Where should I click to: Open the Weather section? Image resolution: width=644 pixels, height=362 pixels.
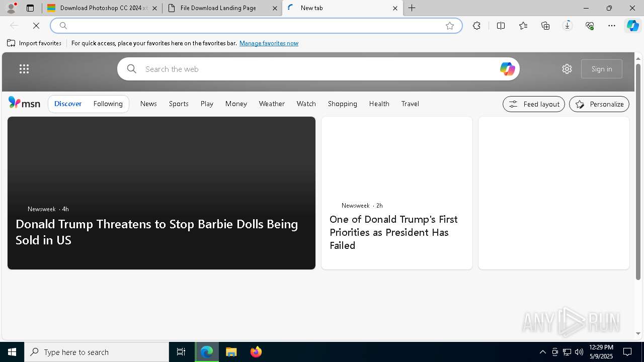[x=272, y=104]
